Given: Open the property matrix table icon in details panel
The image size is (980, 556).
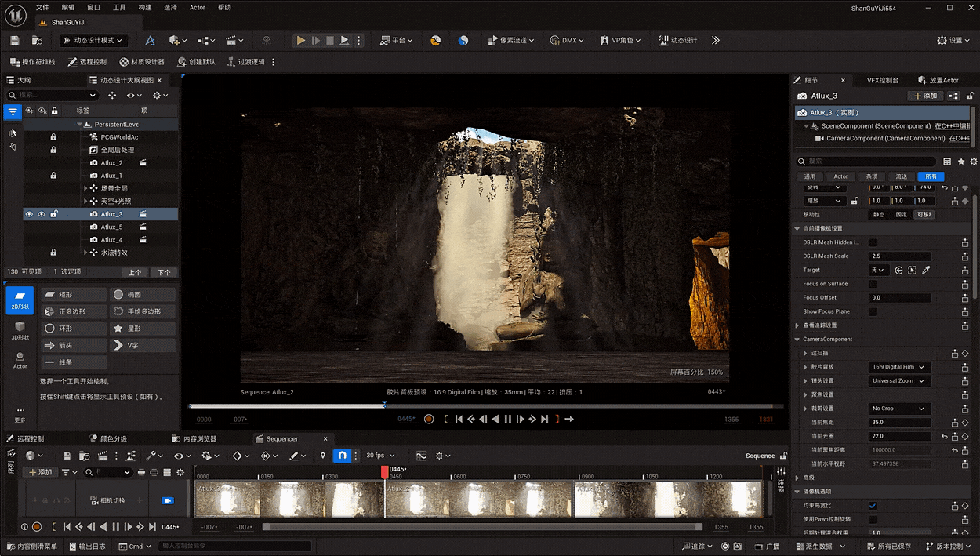Looking at the screenshot, I should point(947,162).
